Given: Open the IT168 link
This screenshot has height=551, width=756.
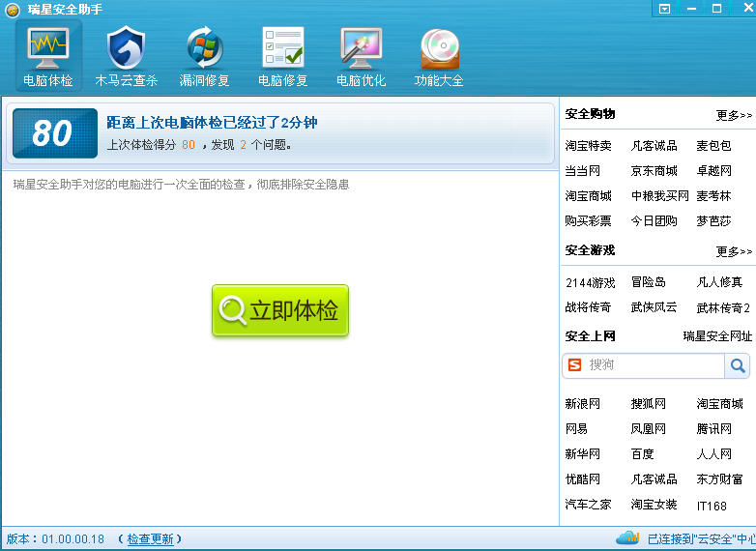Looking at the screenshot, I should click(712, 506).
